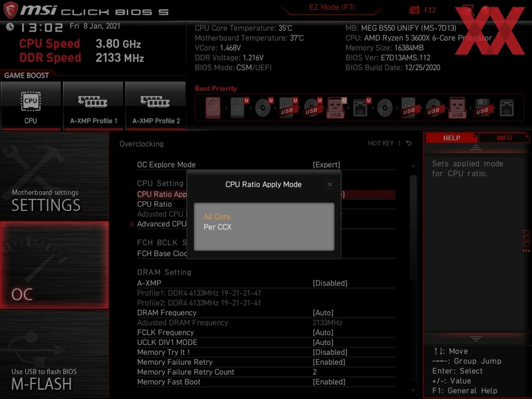Screen dimensions: 532x399
Task: Enable the CPU Game Boost button
Action: click(x=31, y=106)
